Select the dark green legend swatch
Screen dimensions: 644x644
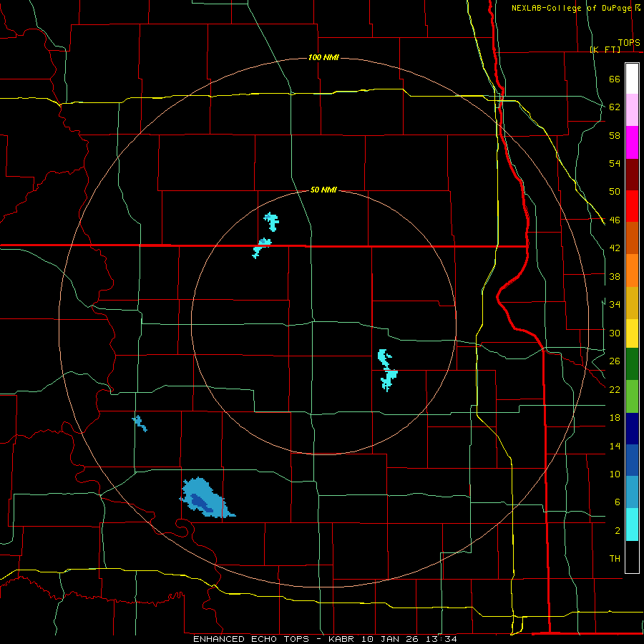[x=632, y=364]
